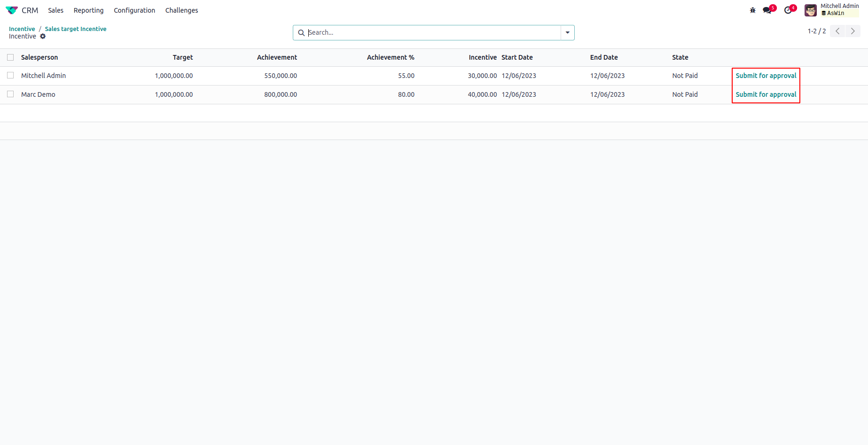
Task: Focus the Search input field
Action: [434, 32]
